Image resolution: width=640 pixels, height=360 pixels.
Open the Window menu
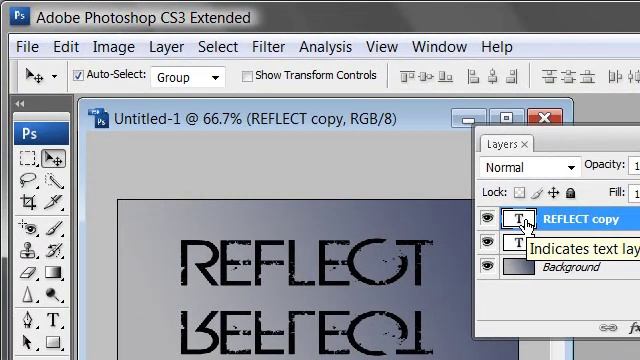point(439,47)
